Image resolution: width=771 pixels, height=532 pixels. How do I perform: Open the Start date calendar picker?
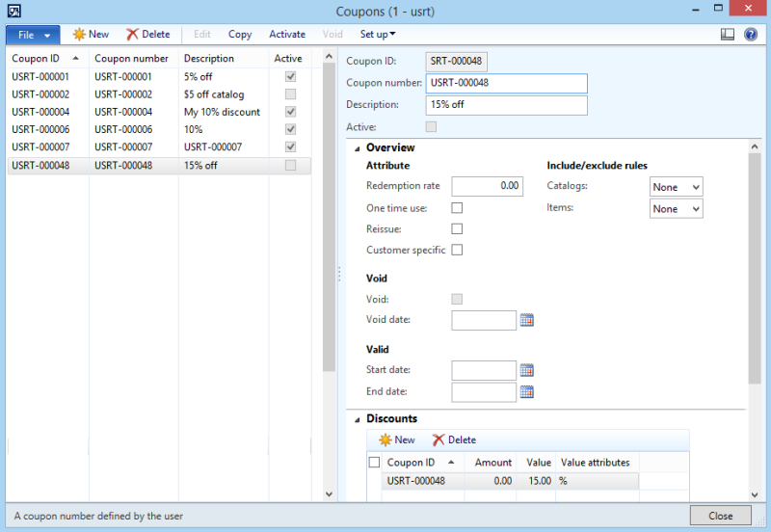click(527, 370)
